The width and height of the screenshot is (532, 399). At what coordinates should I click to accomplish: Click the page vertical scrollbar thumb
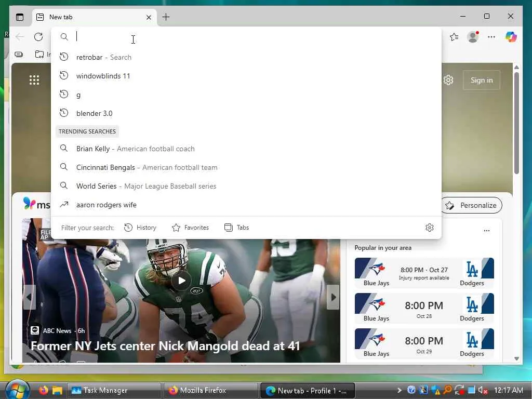click(516, 123)
